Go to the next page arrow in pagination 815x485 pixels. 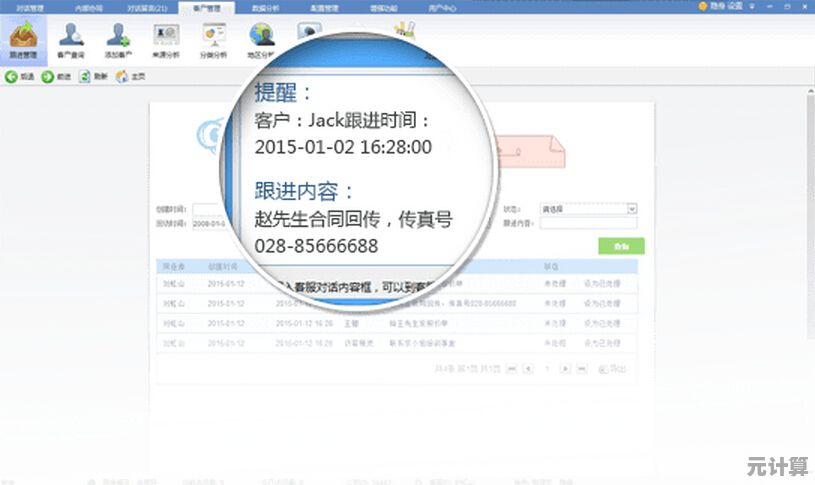[x=565, y=369]
